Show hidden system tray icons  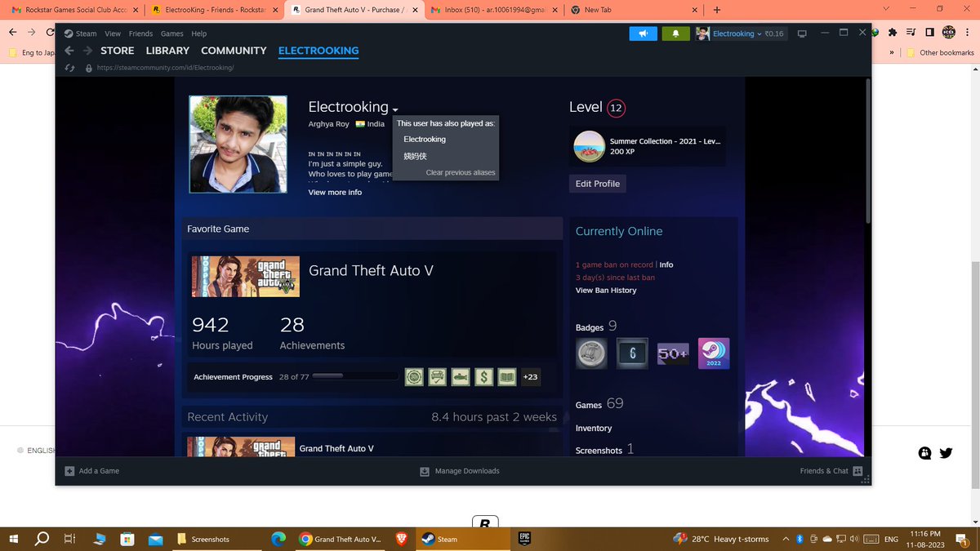click(x=786, y=539)
